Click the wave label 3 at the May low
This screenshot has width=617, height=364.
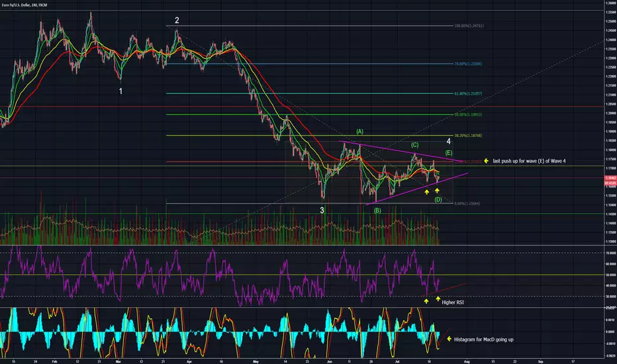pos(322,210)
